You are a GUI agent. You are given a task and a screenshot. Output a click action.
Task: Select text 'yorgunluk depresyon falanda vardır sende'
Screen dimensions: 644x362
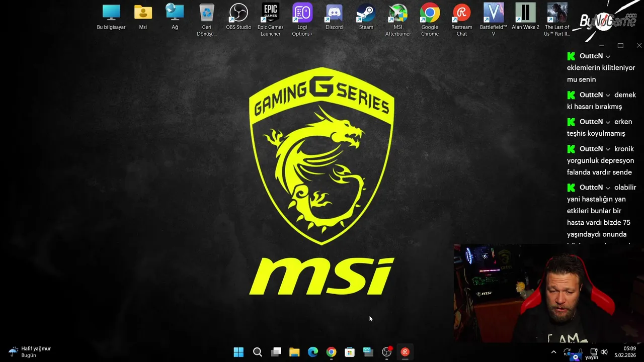coord(600,166)
